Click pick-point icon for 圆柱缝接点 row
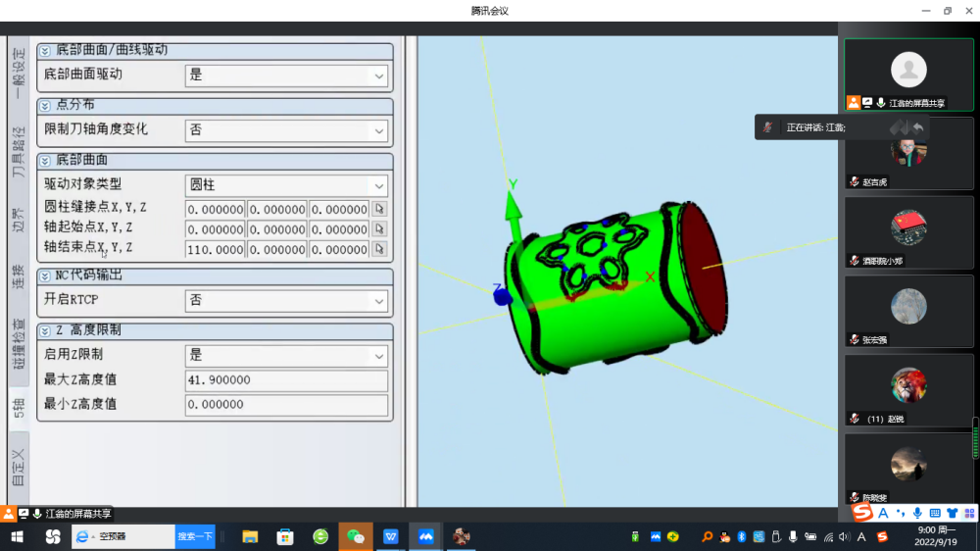Viewport: 980px width, 551px height. coord(379,209)
